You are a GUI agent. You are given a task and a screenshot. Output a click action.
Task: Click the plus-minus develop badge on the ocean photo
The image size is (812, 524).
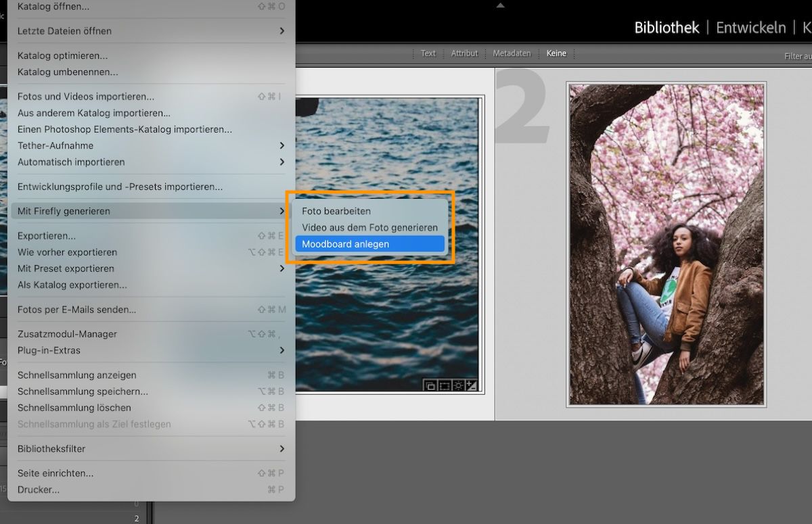(472, 385)
